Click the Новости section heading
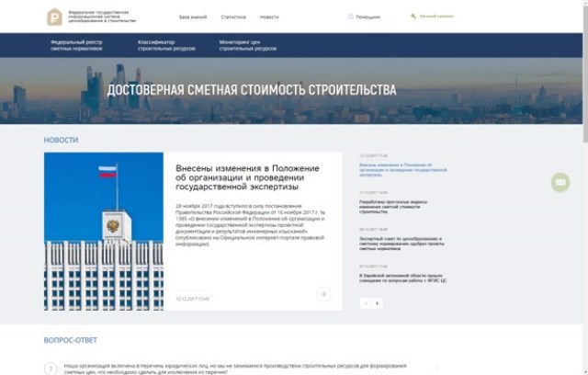The width and height of the screenshot is (588, 375). [x=61, y=140]
